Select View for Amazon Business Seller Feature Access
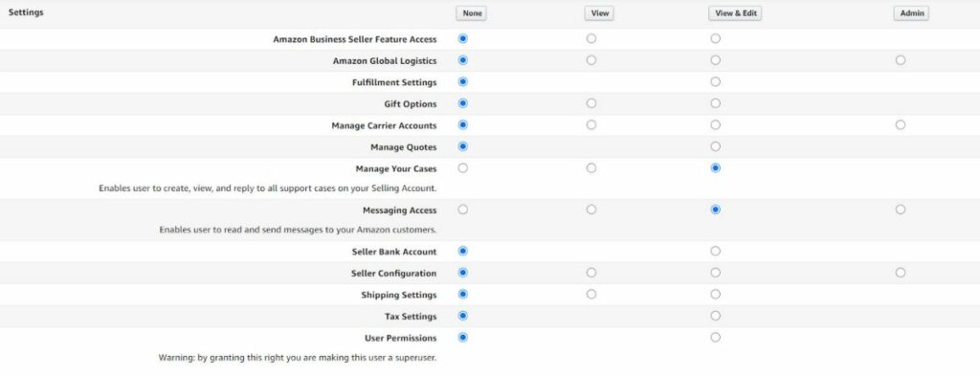This screenshot has height=375, width=980. point(591,39)
